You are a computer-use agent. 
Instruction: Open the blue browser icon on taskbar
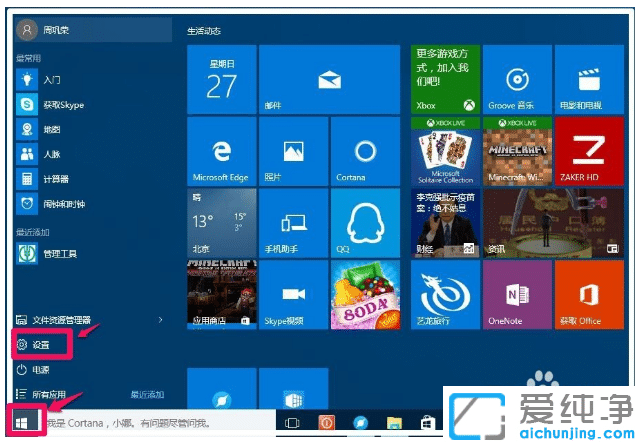tap(360, 423)
